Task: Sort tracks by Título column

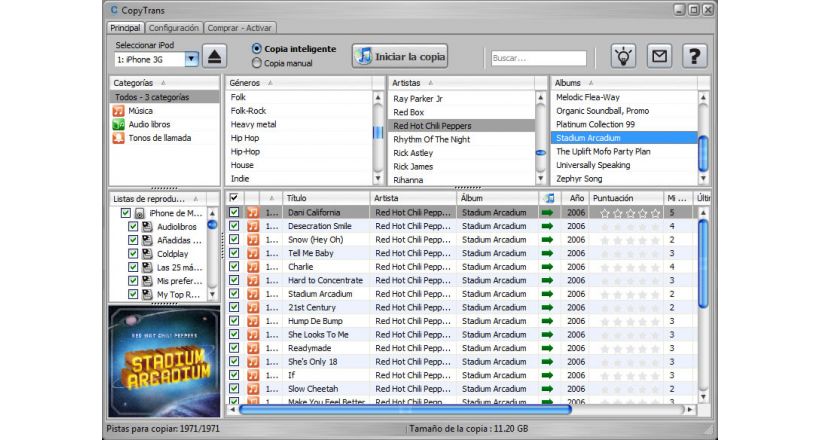Action: [326, 198]
